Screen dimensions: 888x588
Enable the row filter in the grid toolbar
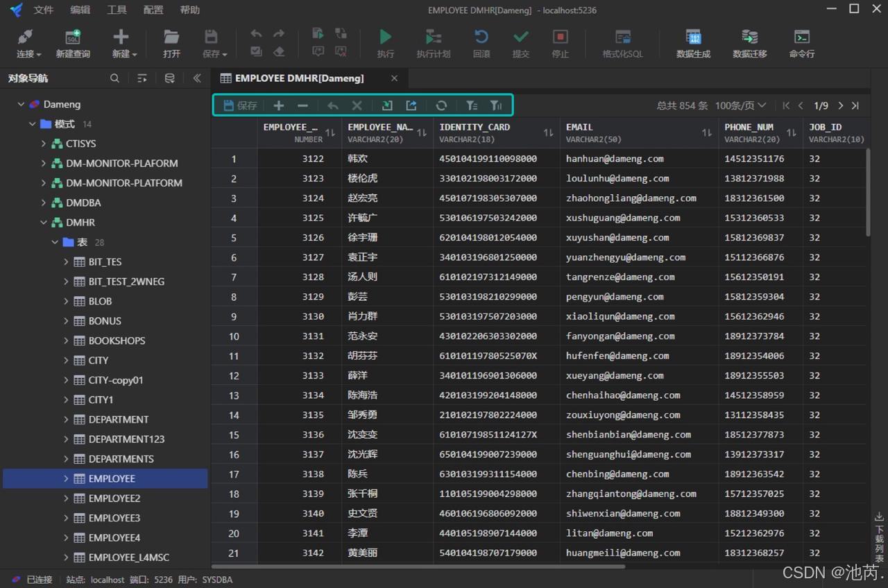pyautogui.click(x=472, y=105)
